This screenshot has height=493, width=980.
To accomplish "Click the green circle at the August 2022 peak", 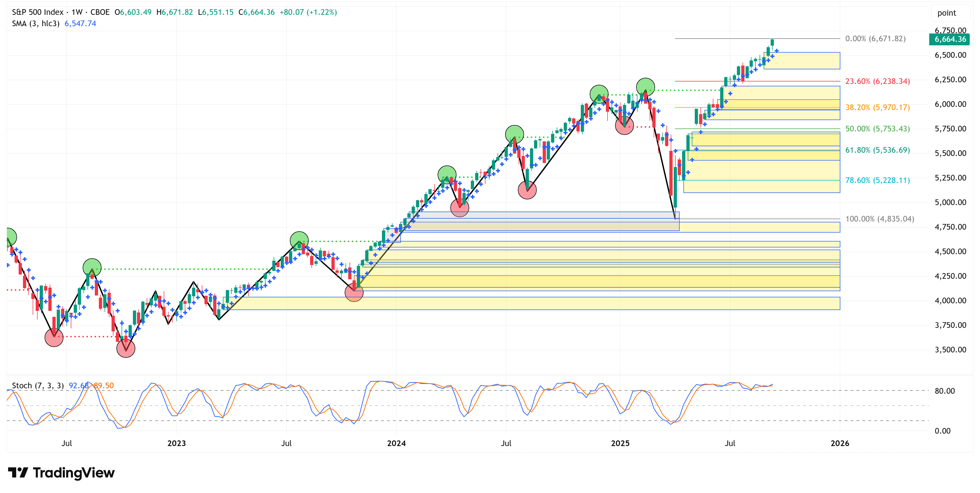I will (92, 268).
